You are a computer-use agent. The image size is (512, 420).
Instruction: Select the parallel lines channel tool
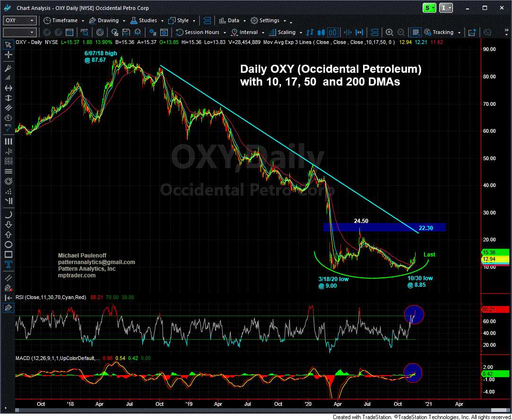9,108
